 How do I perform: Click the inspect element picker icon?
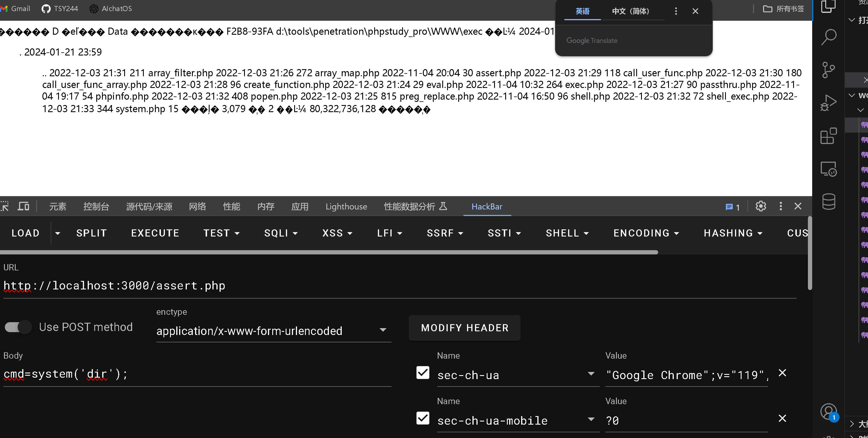coord(5,206)
